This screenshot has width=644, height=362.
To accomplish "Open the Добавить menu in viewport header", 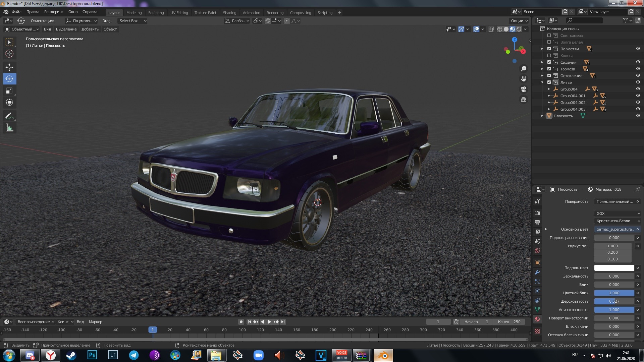I will (90, 29).
